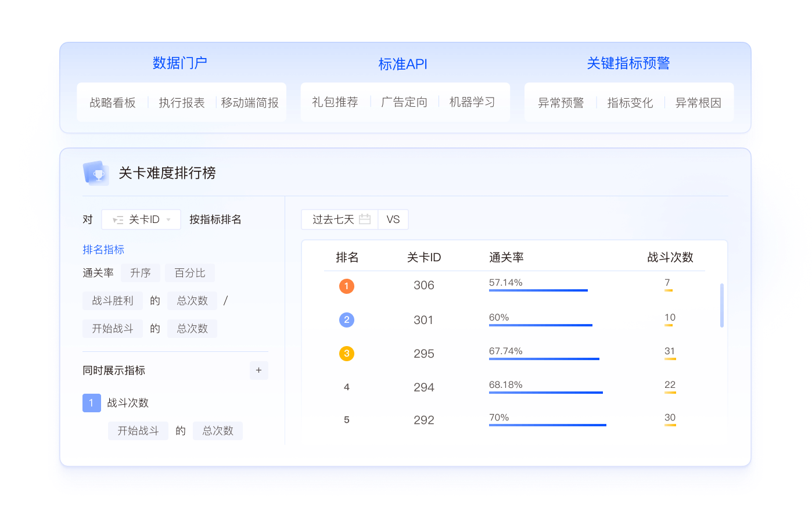The height and width of the screenshot is (511, 812).
Task: Open the 战略看板 item under 数据门户
Action: (113, 103)
